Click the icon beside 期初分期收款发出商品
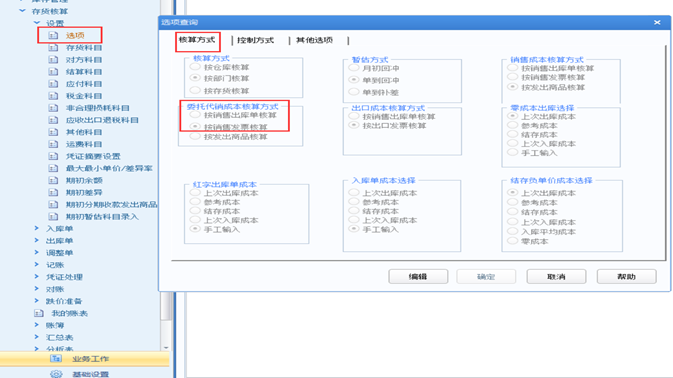 [x=53, y=204]
